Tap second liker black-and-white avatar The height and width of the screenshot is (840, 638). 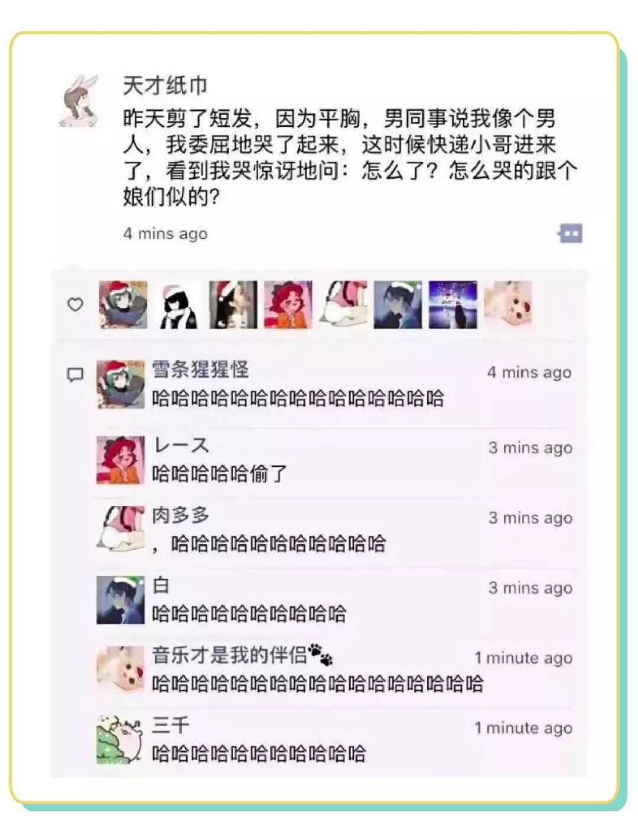click(178, 305)
